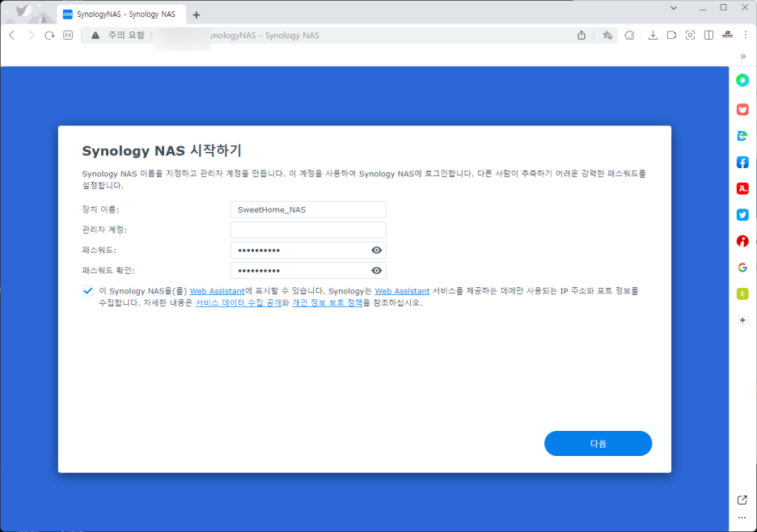This screenshot has height=532, width=757.
Task: Open red Pocket-style sidebar app
Action: pos(742,110)
